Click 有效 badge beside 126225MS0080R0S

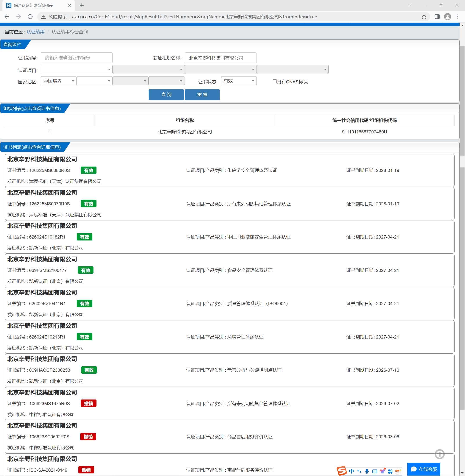pyautogui.click(x=89, y=170)
